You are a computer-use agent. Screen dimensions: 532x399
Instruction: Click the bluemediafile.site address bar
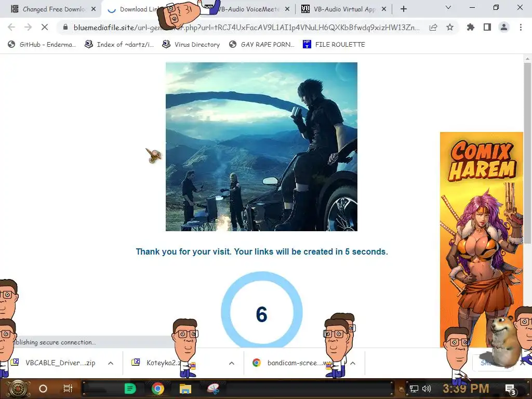246,28
